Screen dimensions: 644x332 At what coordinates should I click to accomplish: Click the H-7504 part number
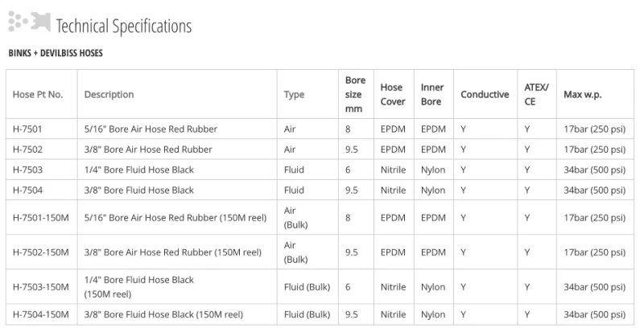click(27, 191)
